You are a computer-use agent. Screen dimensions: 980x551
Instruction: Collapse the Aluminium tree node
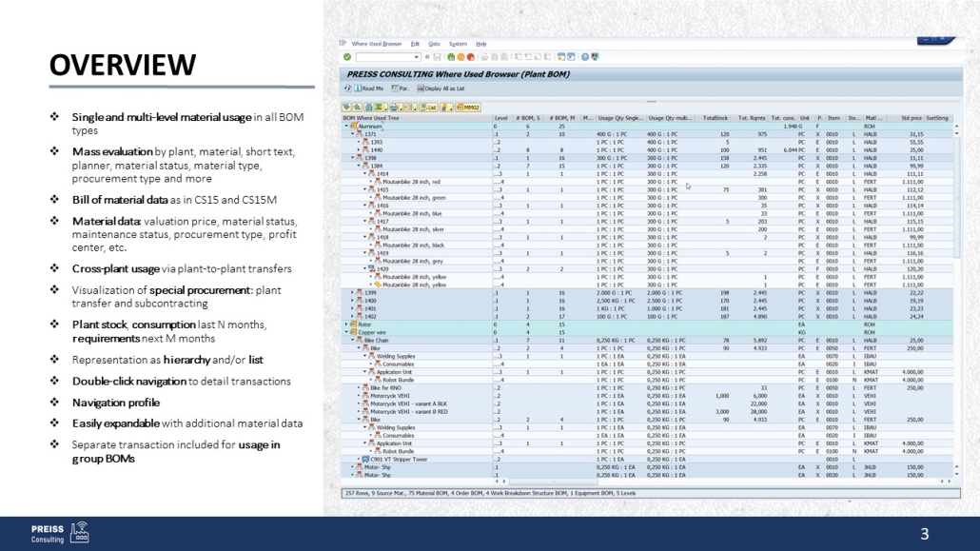tap(346, 126)
